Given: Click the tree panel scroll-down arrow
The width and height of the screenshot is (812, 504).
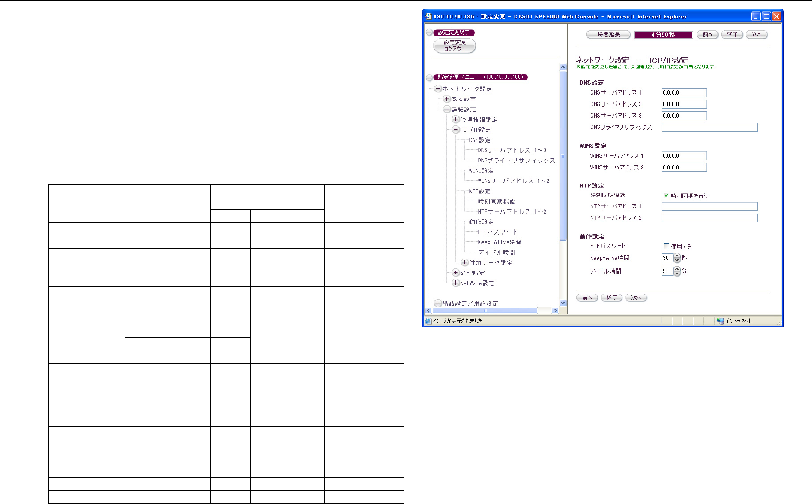Looking at the screenshot, I should (x=562, y=303).
